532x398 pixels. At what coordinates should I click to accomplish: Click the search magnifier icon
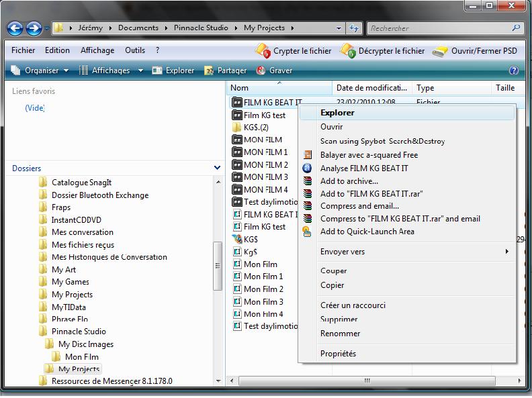516,28
